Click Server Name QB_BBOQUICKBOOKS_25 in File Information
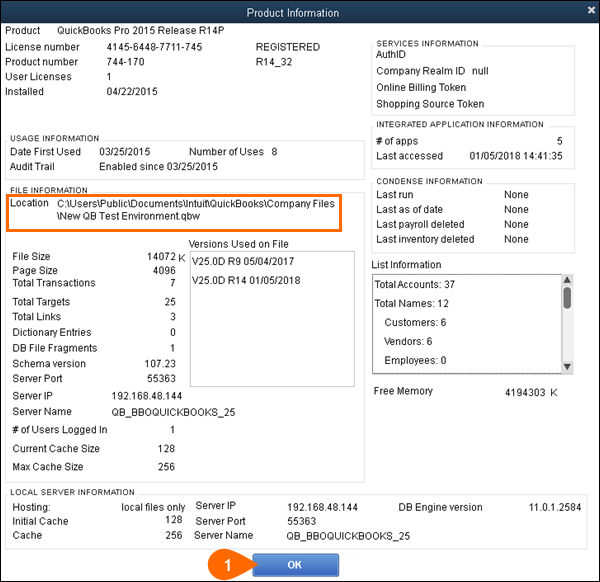The image size is (600, 582). 173,412
